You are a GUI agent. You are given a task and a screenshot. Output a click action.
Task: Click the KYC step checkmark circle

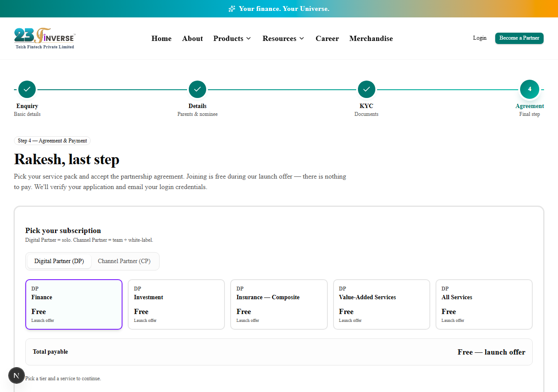[x=367, y=89]
